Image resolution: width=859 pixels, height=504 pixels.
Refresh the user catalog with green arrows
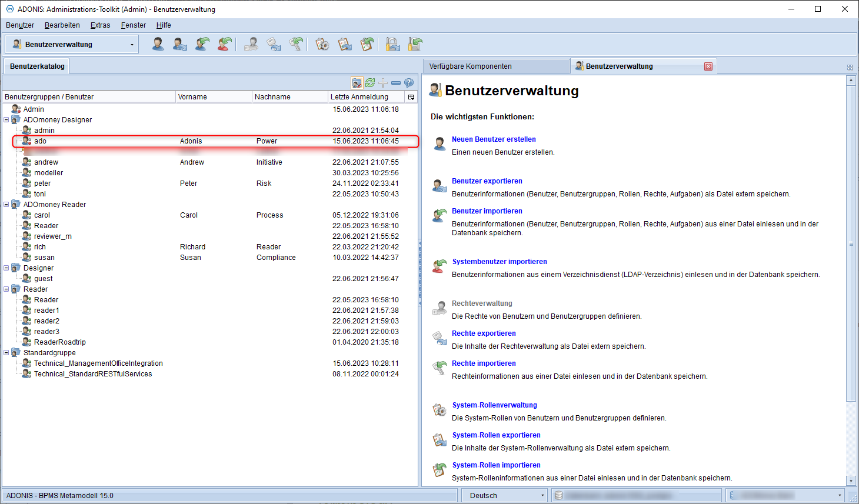point(370,83)
